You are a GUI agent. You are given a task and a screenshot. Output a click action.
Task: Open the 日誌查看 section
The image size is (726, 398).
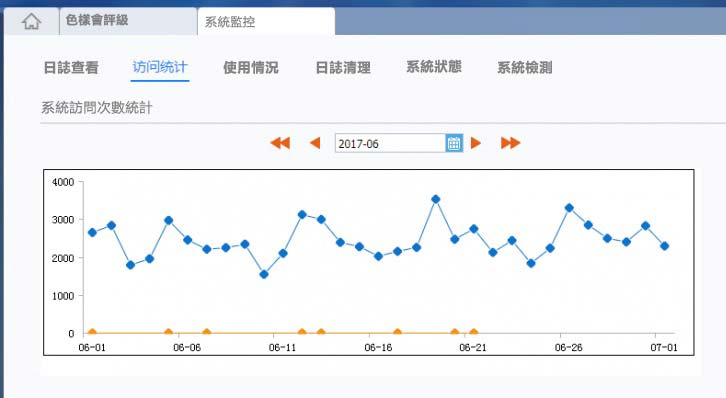pyautogui.click(x=71, y=68)
